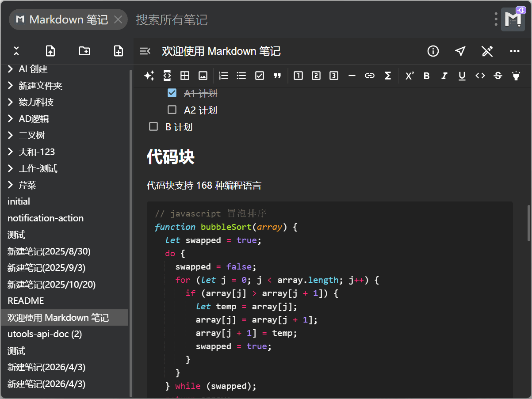532x399 pixels.
Task: Insert an image from the toolbar
Action: coord(203,76)
